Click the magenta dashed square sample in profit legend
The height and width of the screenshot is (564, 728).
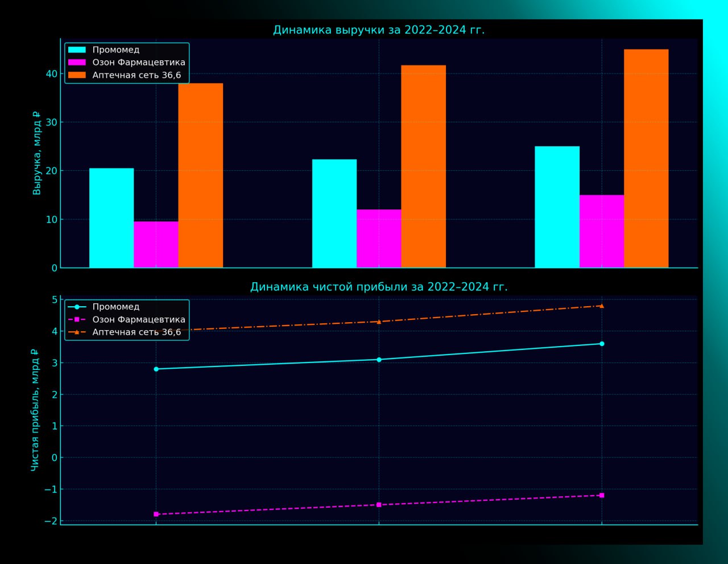(77, 319)
